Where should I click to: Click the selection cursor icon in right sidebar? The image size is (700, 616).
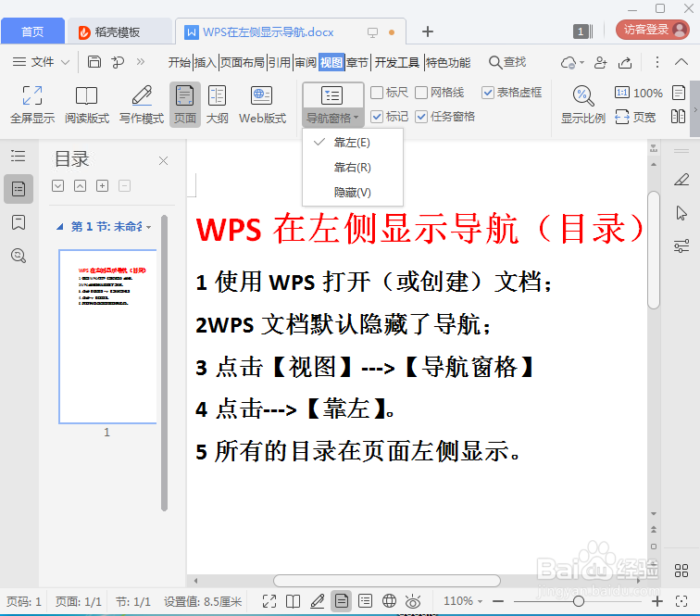tap(681, 213)
